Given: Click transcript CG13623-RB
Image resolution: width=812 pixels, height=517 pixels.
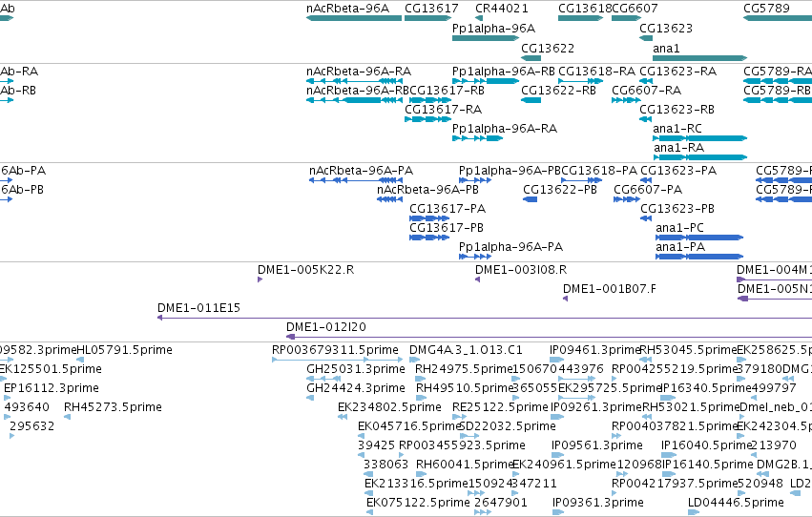Looking at the screenshot, I should [x=646, y=119].
